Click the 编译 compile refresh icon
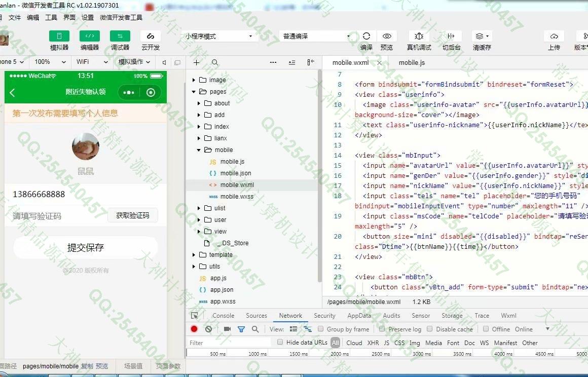The height and width of the screenshot is (377, 588). tap(366, 36)
